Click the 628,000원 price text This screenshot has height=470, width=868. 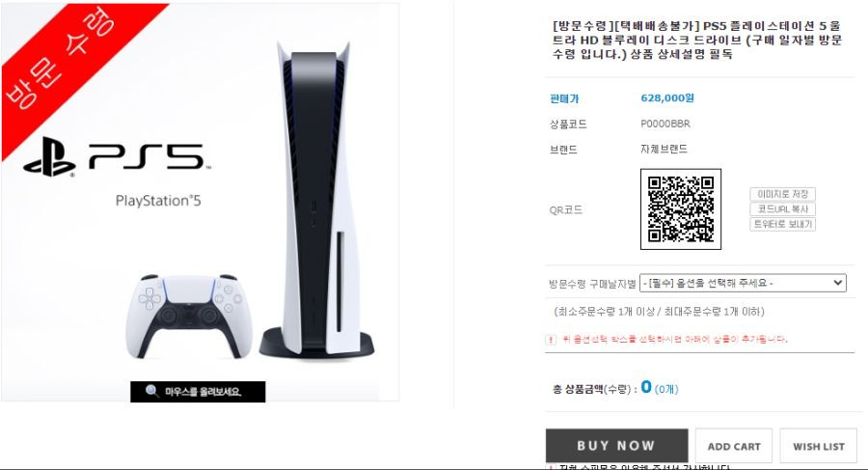click(x=667, y=98)
